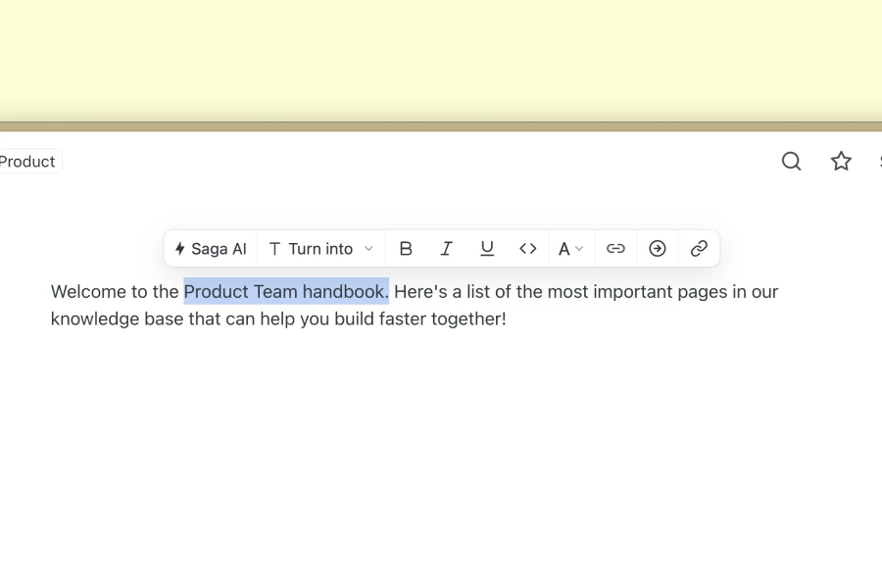882x588 pixels.
Task: Star this page as a favorite
Action: pyautogui.click(x=841, y=161)
